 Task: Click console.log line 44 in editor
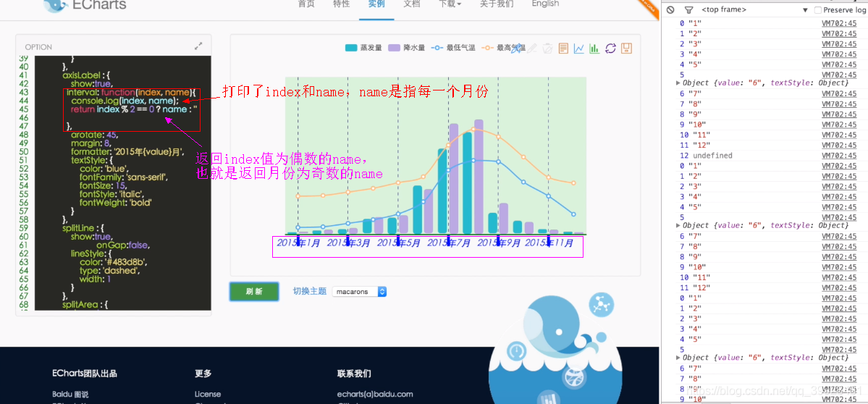(x=125, y=101)
